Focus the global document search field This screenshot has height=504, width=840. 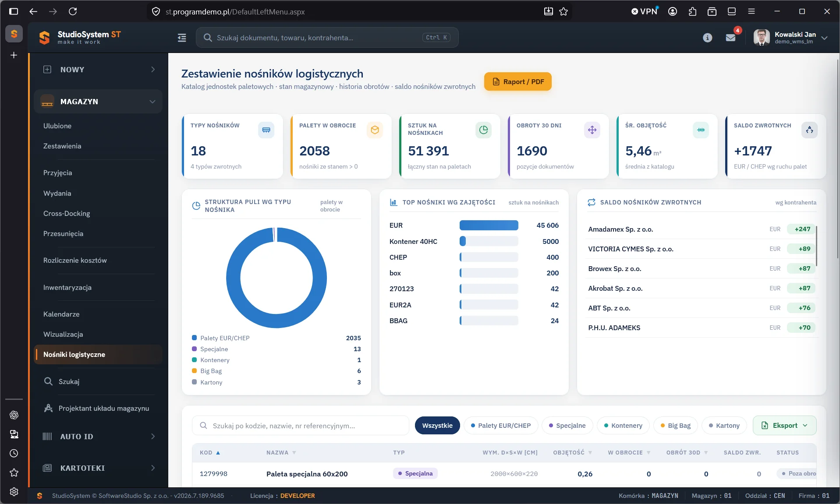pos(327,38)
